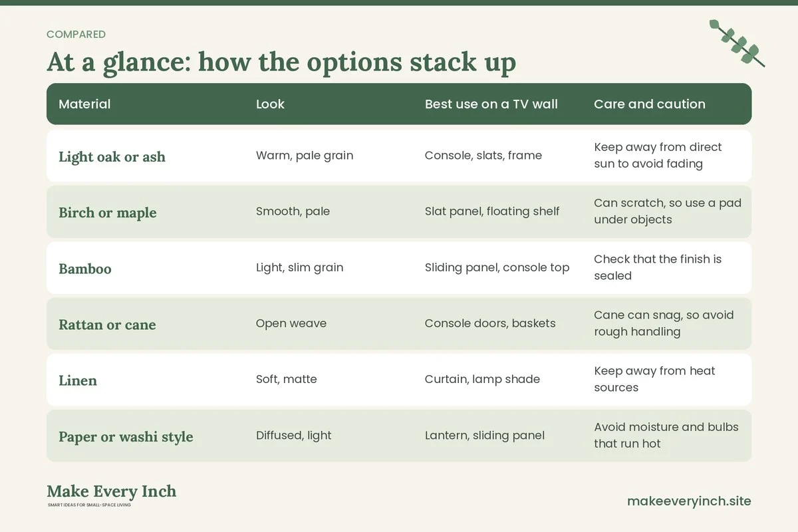Select the Look column header
Screen dimensions: 798x532
click(270, 104)
